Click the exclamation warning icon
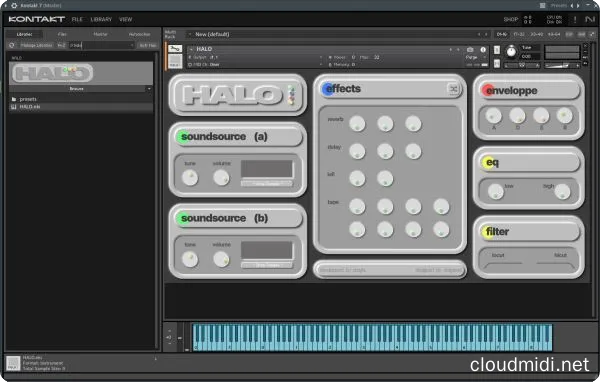Image resolution: width=600 pixels, height=382 pixels. point(575,19)
